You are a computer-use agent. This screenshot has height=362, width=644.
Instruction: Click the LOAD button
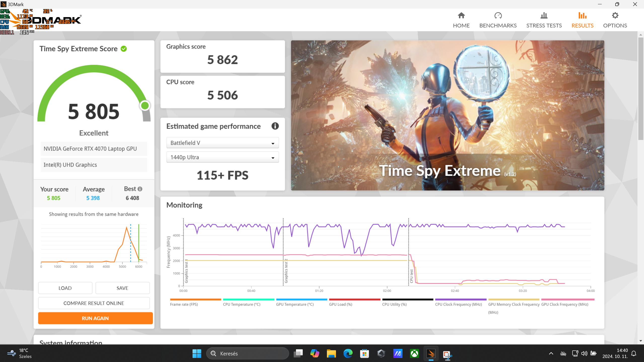tap(65, 288)
